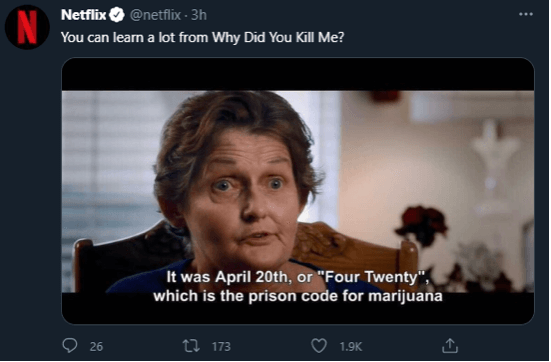Click the Netflix display name
This screenshot has height=362, width=551.
pyautogui.click(x=84, y=15)
